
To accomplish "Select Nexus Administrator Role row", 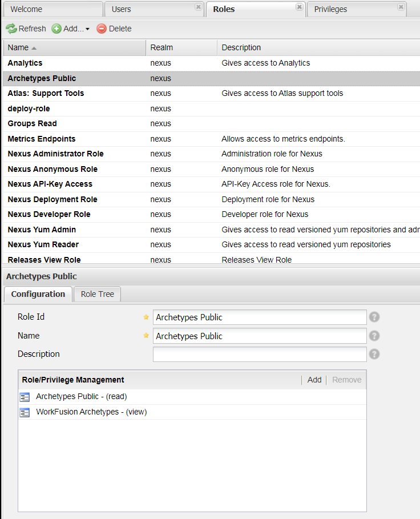I will (211, 154).
